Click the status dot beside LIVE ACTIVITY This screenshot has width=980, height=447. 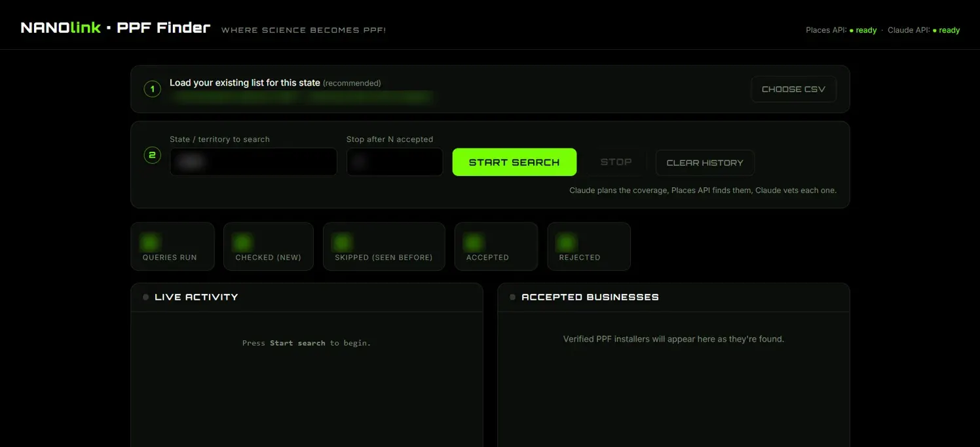[145, 297]
